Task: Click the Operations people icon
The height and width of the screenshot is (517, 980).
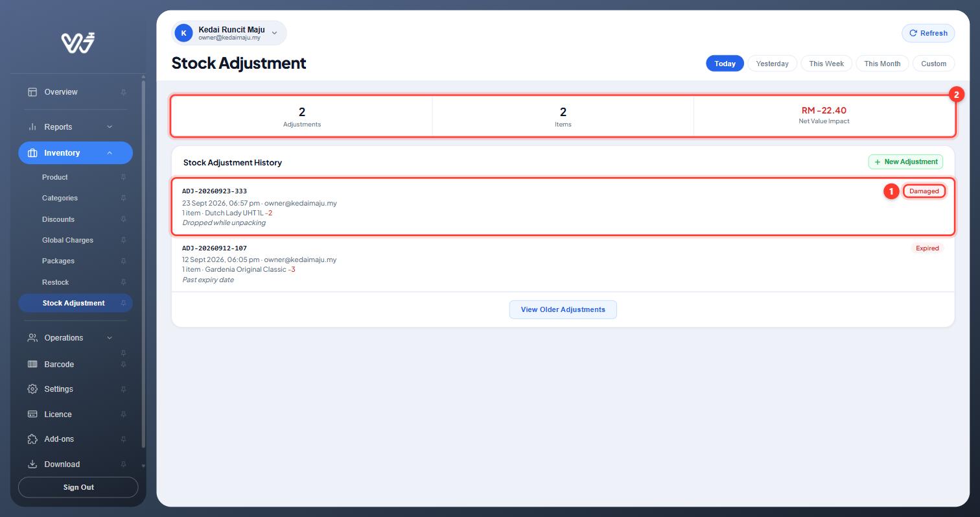Action: 32,338
